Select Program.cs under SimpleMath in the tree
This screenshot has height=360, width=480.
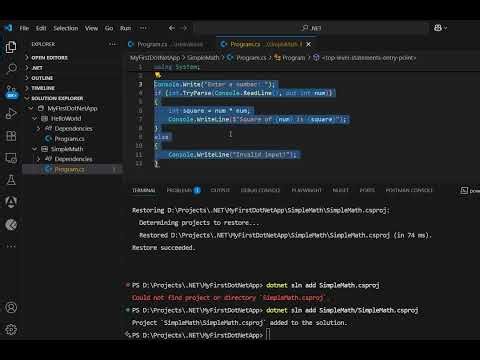69,169
